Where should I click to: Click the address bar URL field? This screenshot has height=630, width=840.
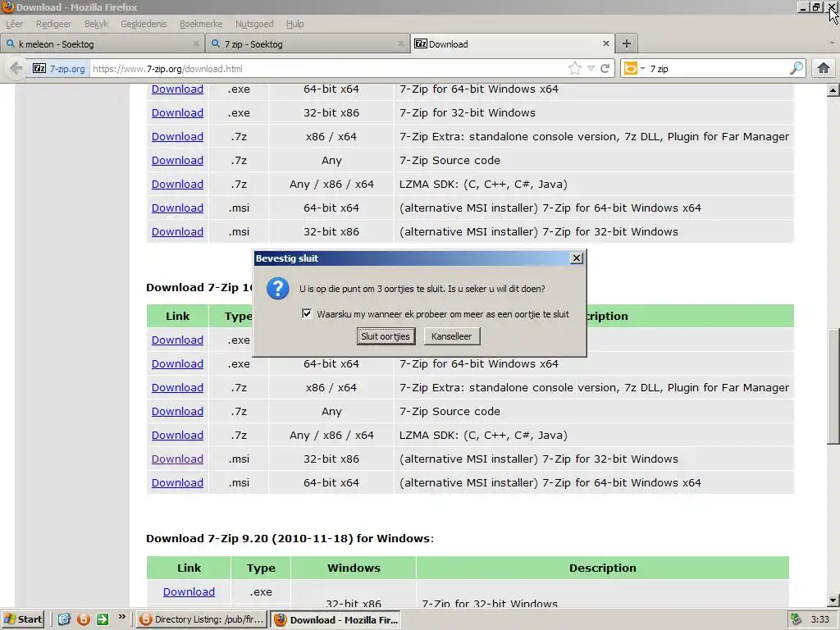[x=326, y=69]
